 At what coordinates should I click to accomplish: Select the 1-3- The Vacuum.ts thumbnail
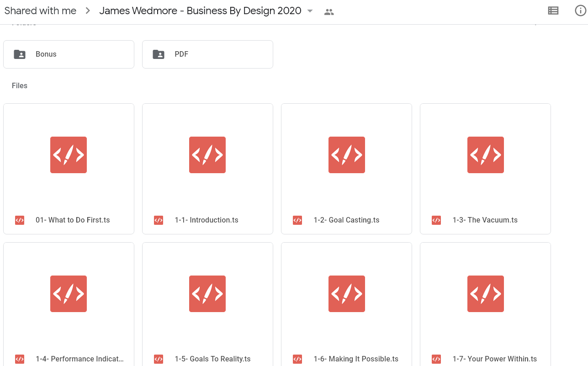pos(485,155)
